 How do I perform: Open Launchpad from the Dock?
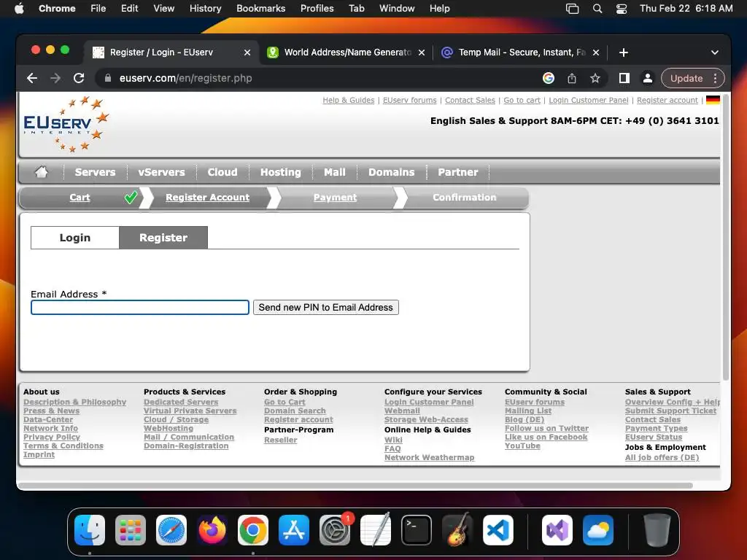point(131,530)
